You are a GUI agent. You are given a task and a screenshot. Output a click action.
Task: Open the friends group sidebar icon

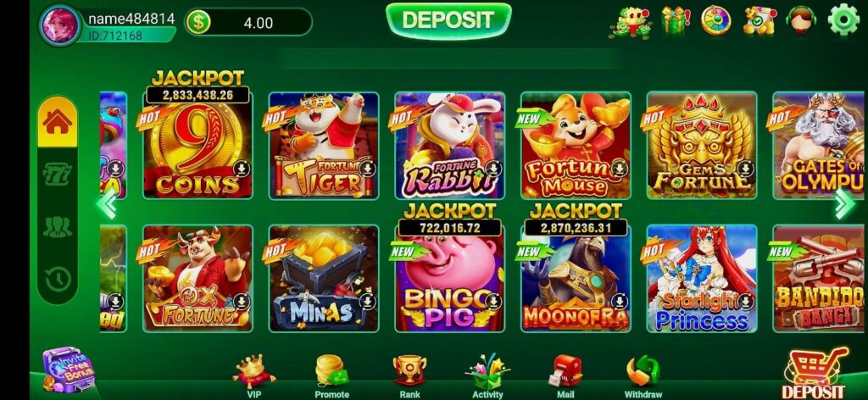(58, 227)
